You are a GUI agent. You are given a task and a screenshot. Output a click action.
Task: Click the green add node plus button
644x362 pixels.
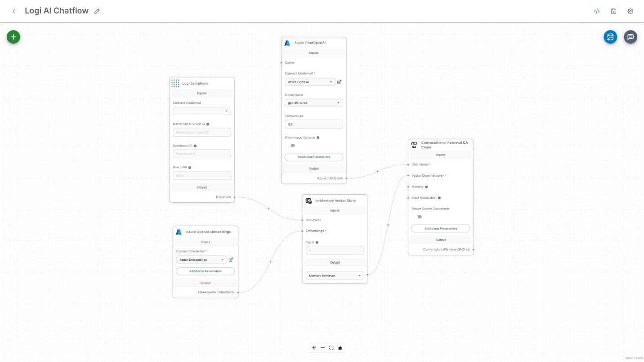pos(13,37)
